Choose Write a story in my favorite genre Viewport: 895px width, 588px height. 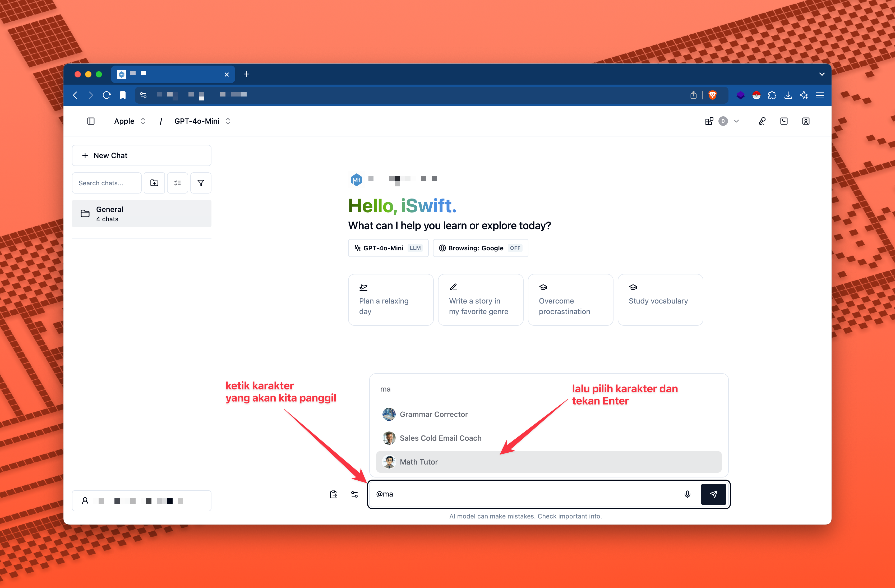tap(481, 300)
